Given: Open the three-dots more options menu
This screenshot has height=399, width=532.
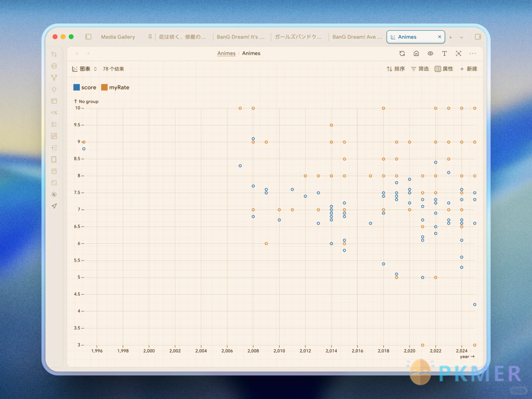Looking at the screenshot, I should click(x=473, y=54).
